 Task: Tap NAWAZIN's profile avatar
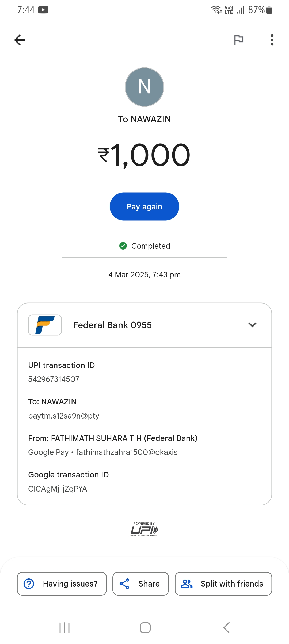144,87
